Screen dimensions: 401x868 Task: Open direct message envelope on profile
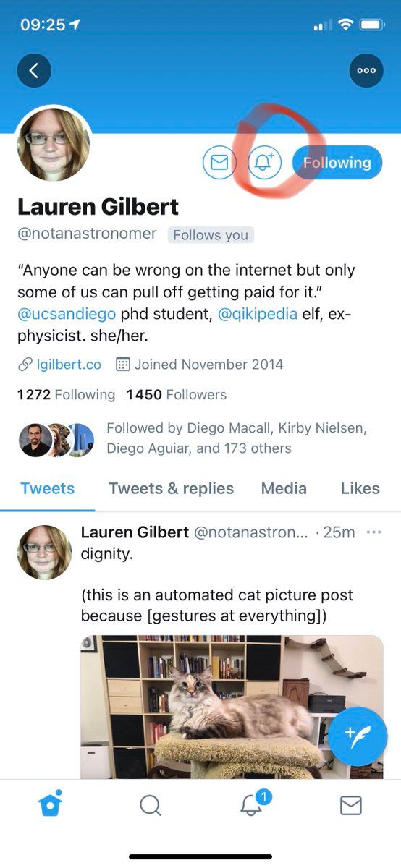219,163
